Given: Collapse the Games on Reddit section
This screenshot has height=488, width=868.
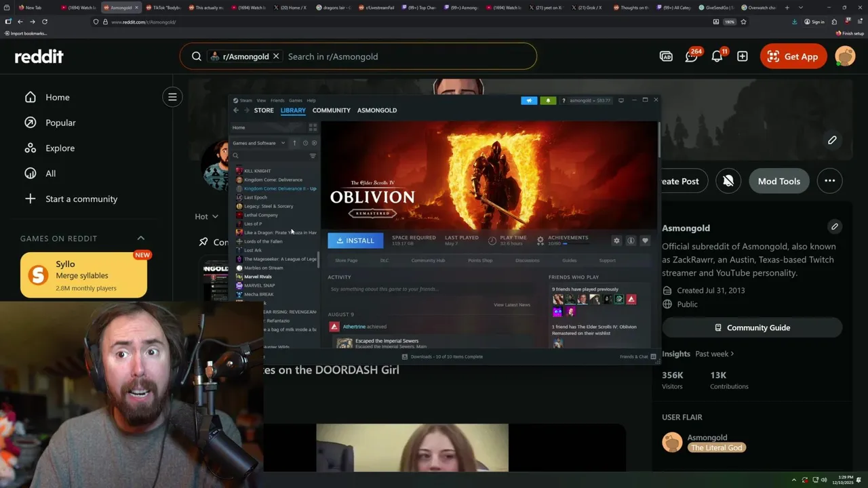Looking at the screenshot, I should pyautogui.click(x=141, y=238).
